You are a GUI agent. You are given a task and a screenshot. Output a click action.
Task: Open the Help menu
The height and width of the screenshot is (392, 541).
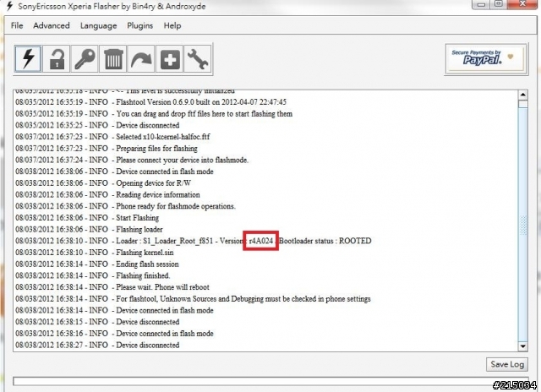point(172,25)
